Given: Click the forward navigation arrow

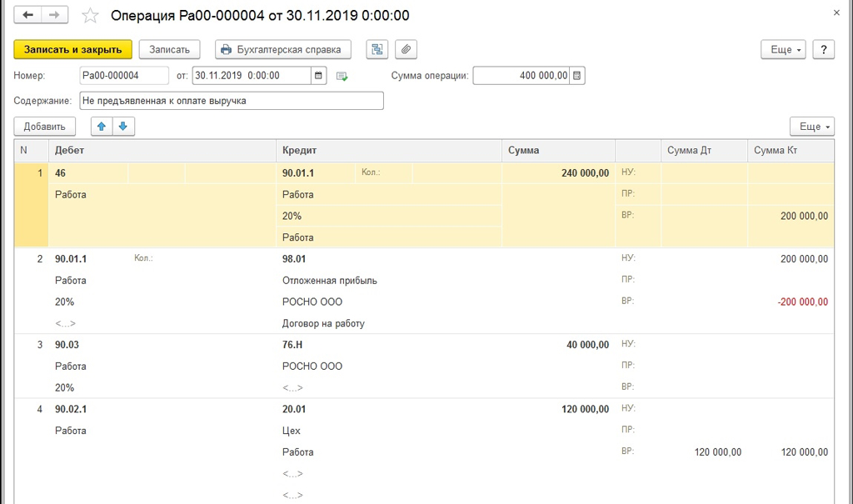Looking at the screenshot, I should click(54, 16).
